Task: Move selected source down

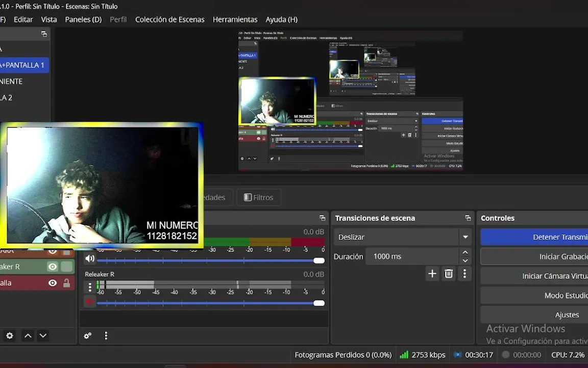Action: click(43, 336)
